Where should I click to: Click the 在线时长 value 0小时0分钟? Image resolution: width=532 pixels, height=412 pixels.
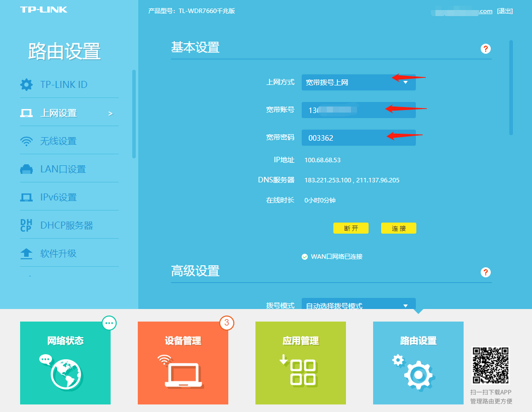pos(320,200)
